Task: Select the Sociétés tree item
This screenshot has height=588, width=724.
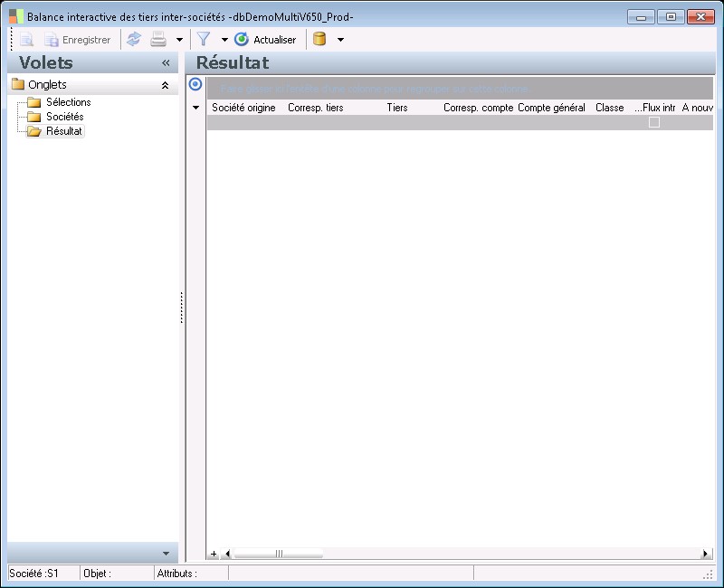Action: (x=64, y=117)
